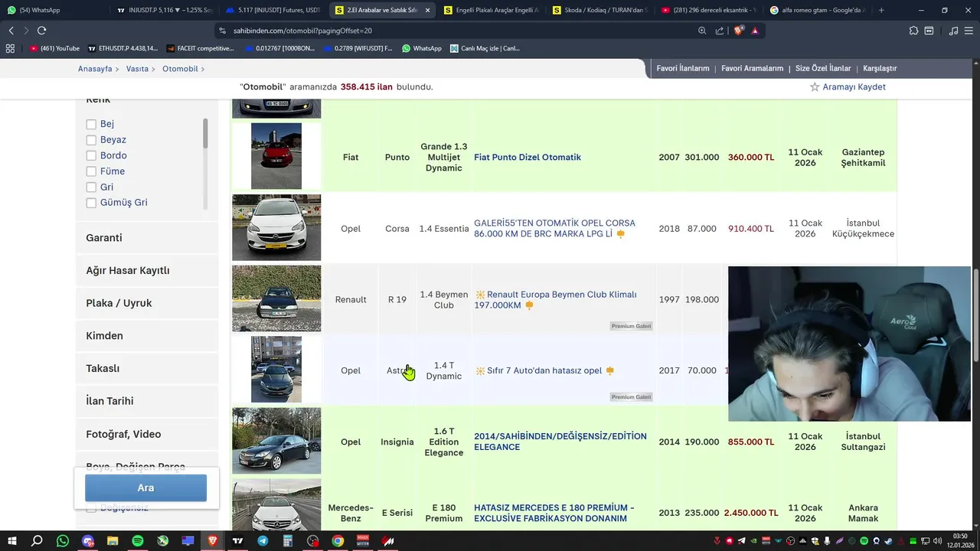The image size is (980, 551).
Task: Click the Opel Insignia car thumbnail
Action: tap(276, 441)
